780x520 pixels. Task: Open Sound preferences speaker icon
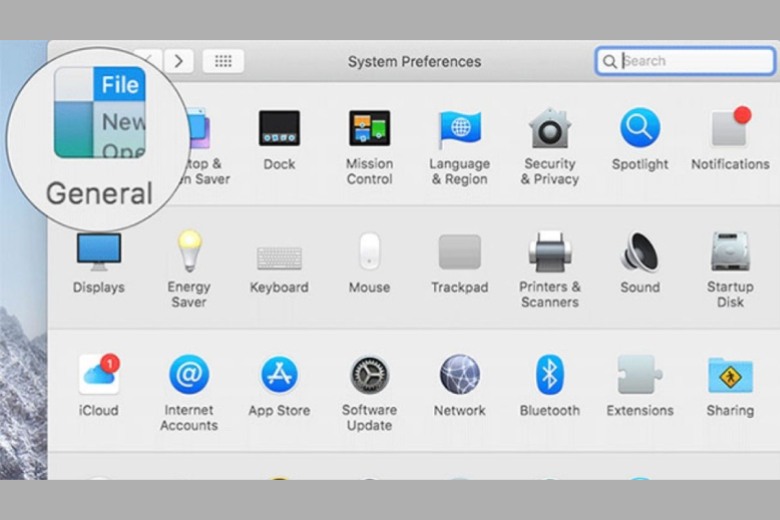[640, 252]
